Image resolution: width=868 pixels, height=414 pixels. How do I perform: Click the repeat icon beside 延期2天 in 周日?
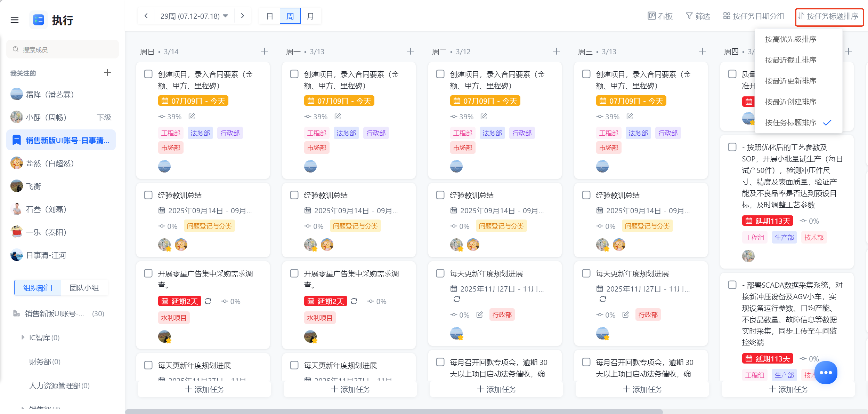208,301
